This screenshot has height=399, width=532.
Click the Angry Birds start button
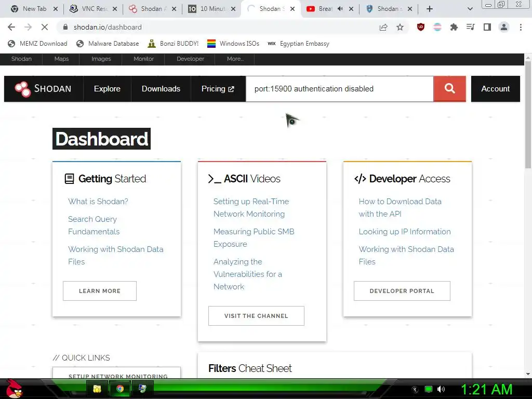coord(14,389)
